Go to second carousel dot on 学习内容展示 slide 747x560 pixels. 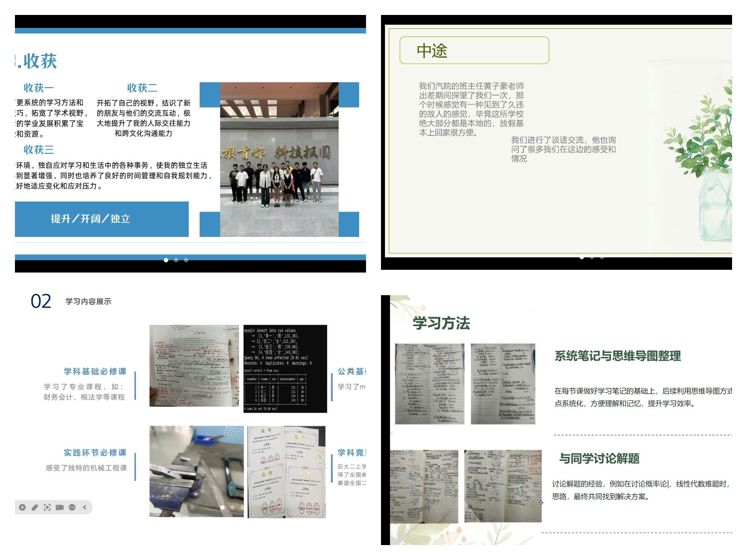click(233, 507)
